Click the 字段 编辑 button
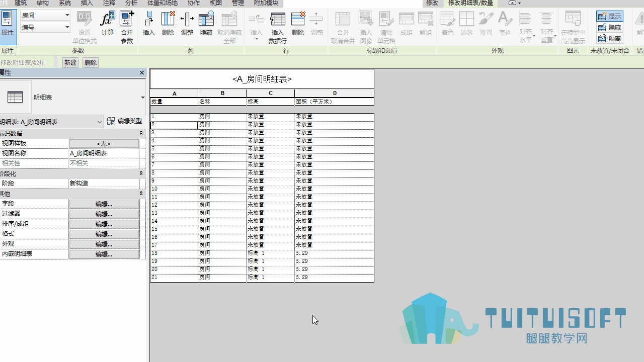 104,204
